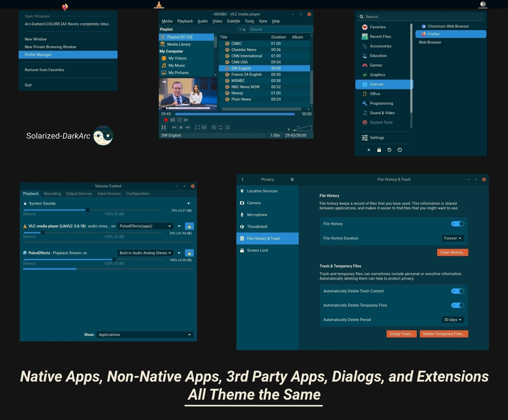Toggle the VLC playlist view button
This screenshot has width=508, height=420.
pos(214,127)
